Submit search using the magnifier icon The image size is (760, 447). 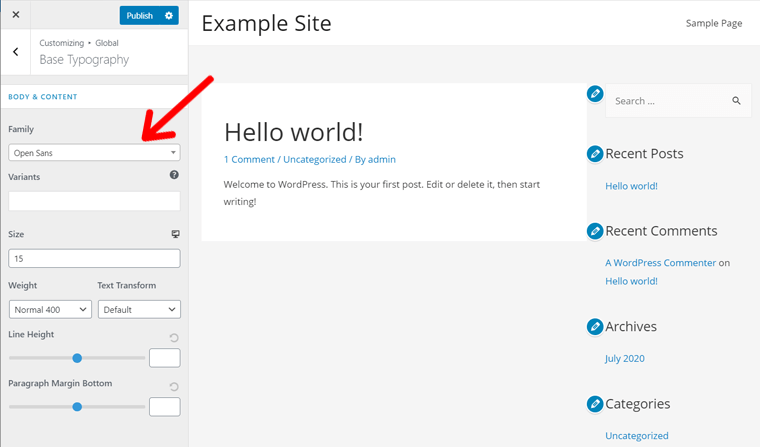pyautogui.click(x=736, y=101)
